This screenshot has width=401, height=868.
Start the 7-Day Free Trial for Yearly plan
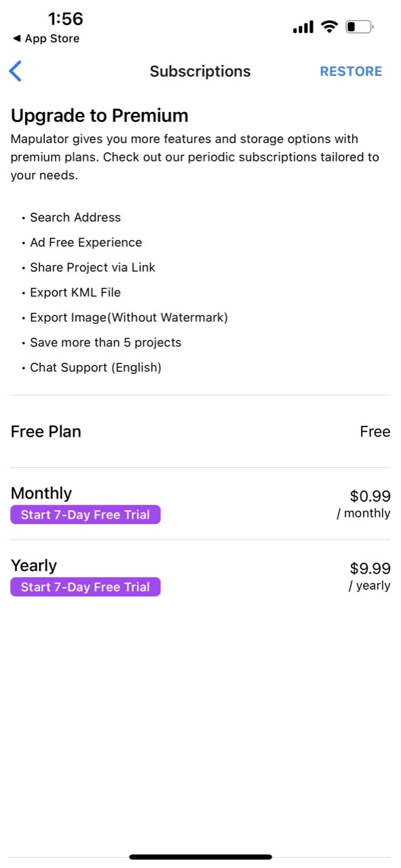click(x=85, y=587)
